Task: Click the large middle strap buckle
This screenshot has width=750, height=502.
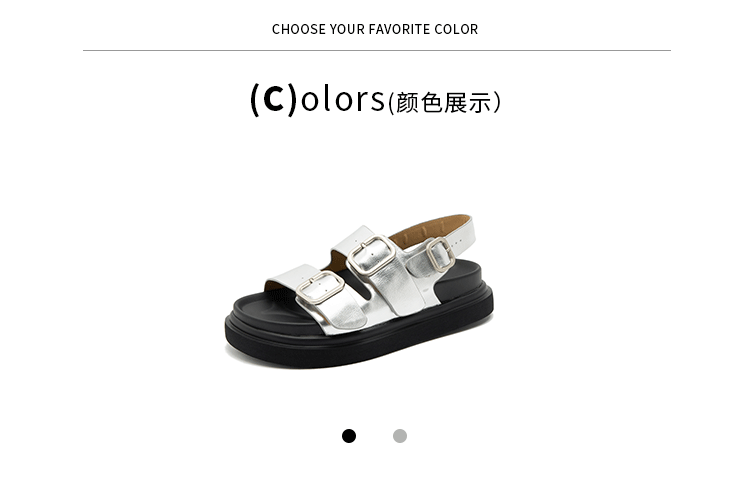Action: (x=371, y=255)
